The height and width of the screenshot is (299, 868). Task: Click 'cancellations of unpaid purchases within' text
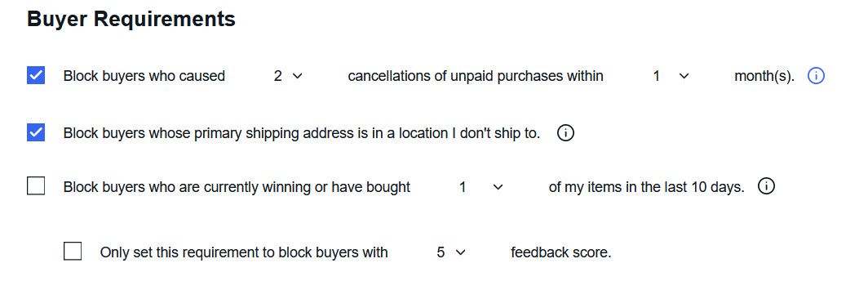(x=476, y=76)
